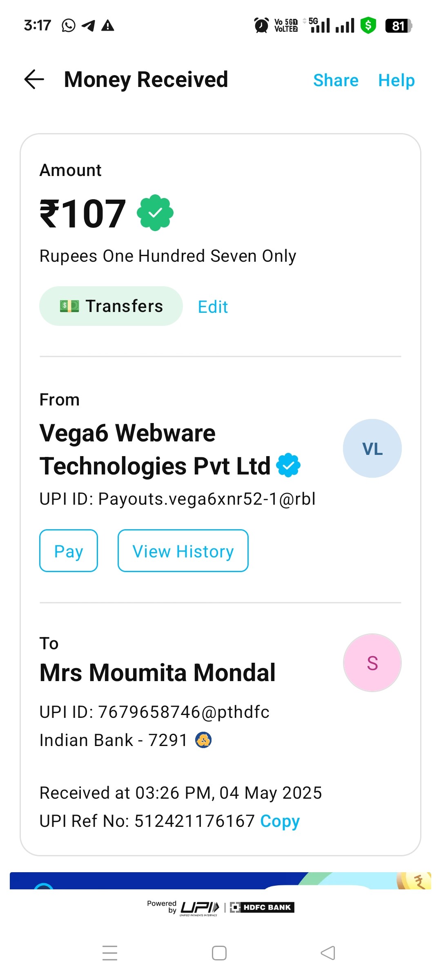This screenshot has width=441, height=980.
Task: Tap the Android back triangle icon
Action: point(328,953)
